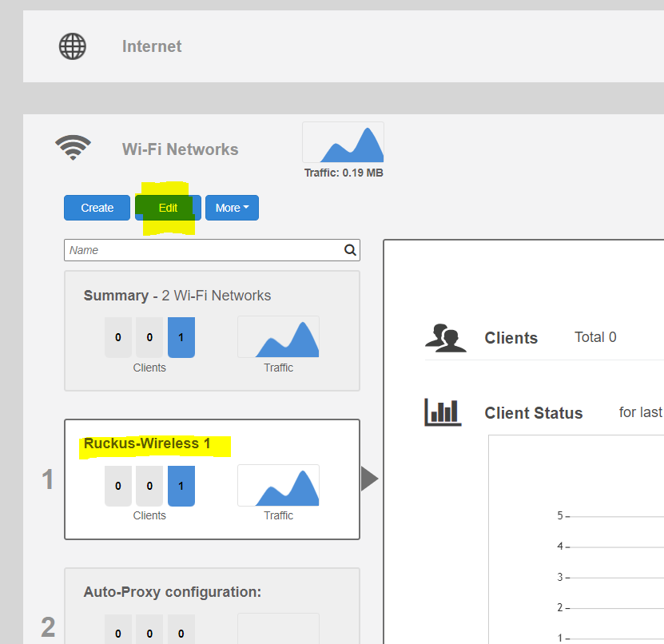Click the Summary card Traffic graph
664x644 pixels.
(278, 336)
